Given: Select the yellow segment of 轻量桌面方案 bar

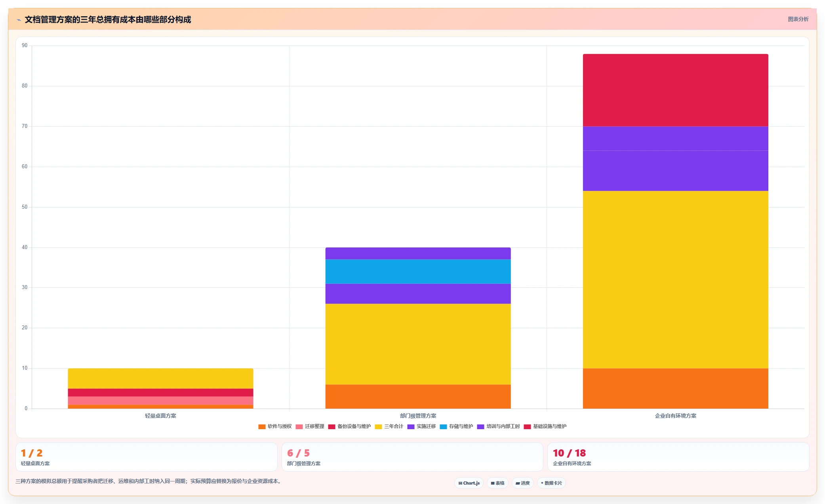Looking at the screenshot, I should [x=160, y=378].
